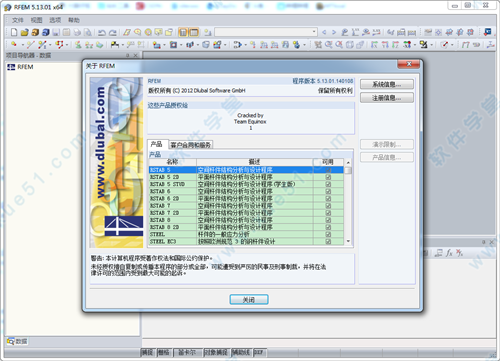Open the 帮助 menu
Screen dimensions: 500x361
pyautogui.click(x=74, y=20)
